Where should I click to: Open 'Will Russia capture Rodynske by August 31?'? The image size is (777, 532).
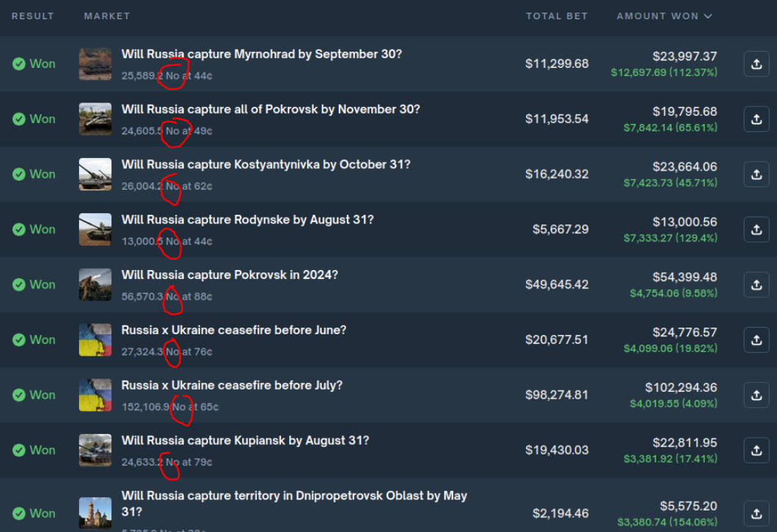[247, 220]
